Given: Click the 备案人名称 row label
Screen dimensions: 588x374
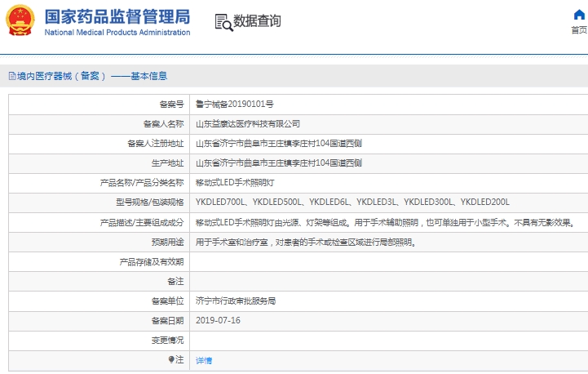Looking at the screenshot, I should pos(163,123).
